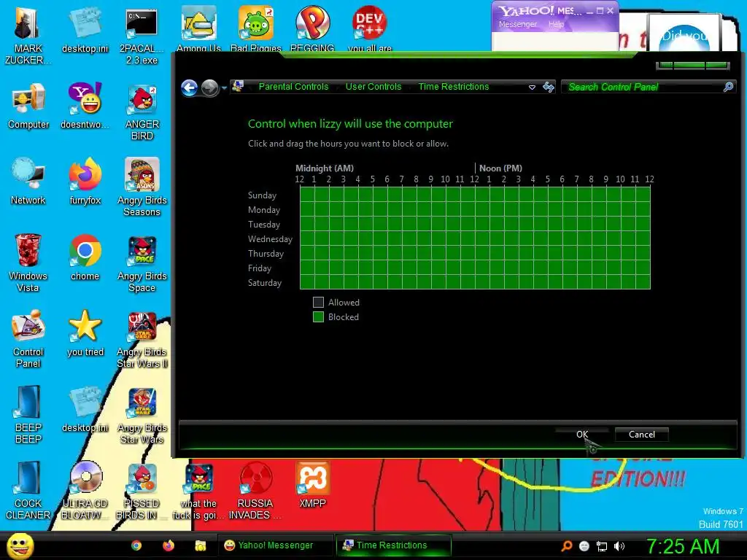Toggle Wednesday 12 PM noon hour cell
Viewport: 747px width, 560px height.
[483, 238]
